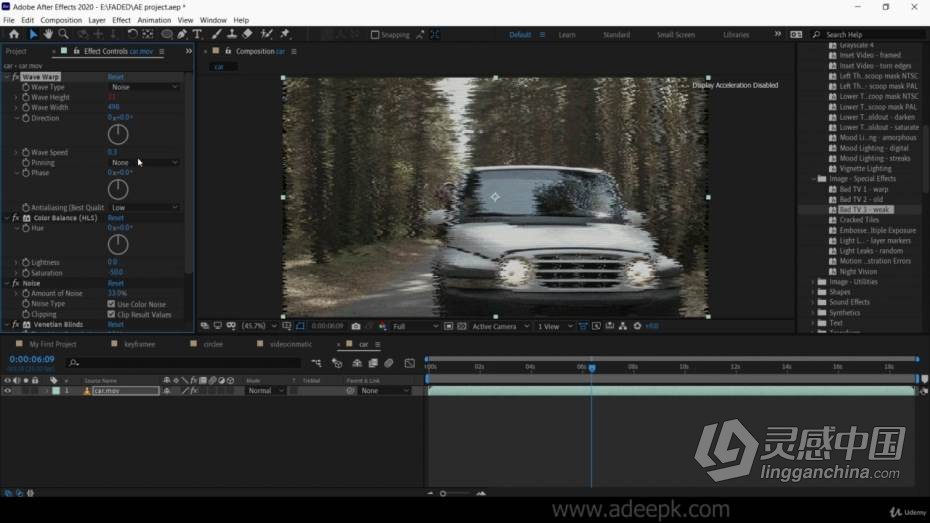Click the current timecode 0:00:06:09
930x523 pixels.
[31, 359]
